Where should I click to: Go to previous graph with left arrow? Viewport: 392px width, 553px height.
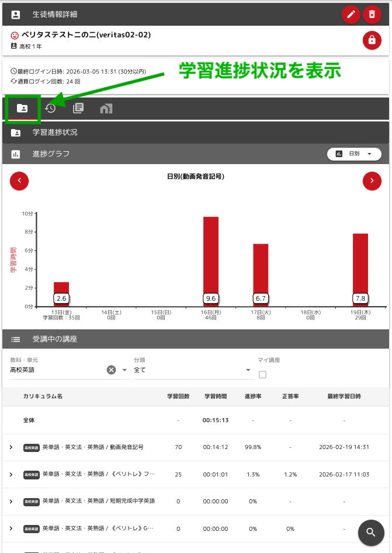coord(19,181)
